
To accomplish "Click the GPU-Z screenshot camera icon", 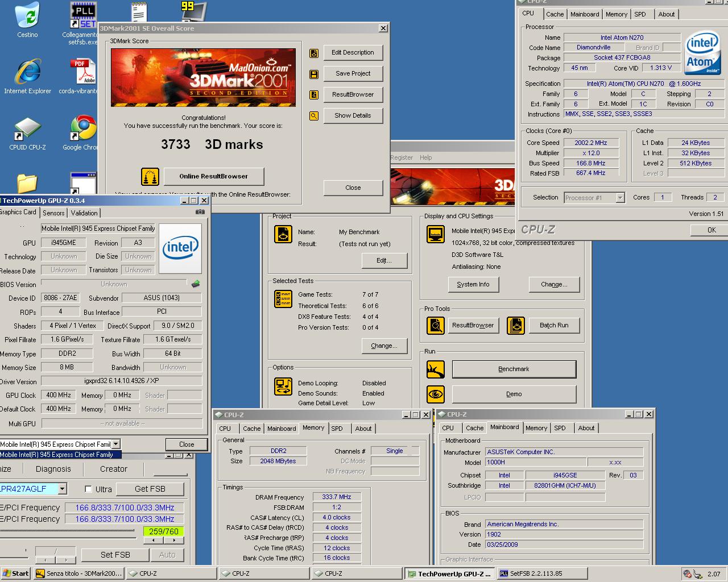I will (200, 212).
